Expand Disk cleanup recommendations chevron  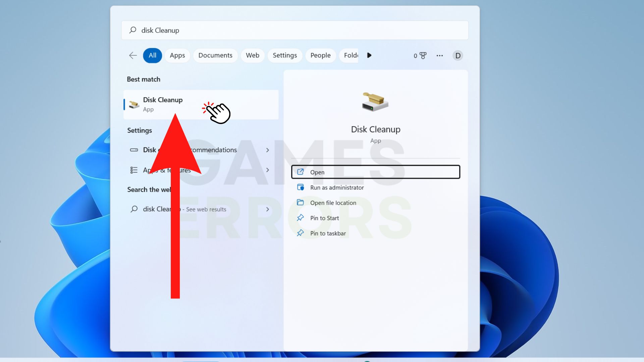click(x=267, y=150)
